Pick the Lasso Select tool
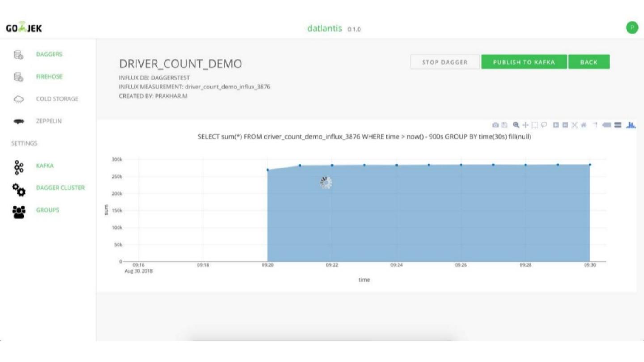This screenshot has height=362, width=644. [x=543, y=125]
